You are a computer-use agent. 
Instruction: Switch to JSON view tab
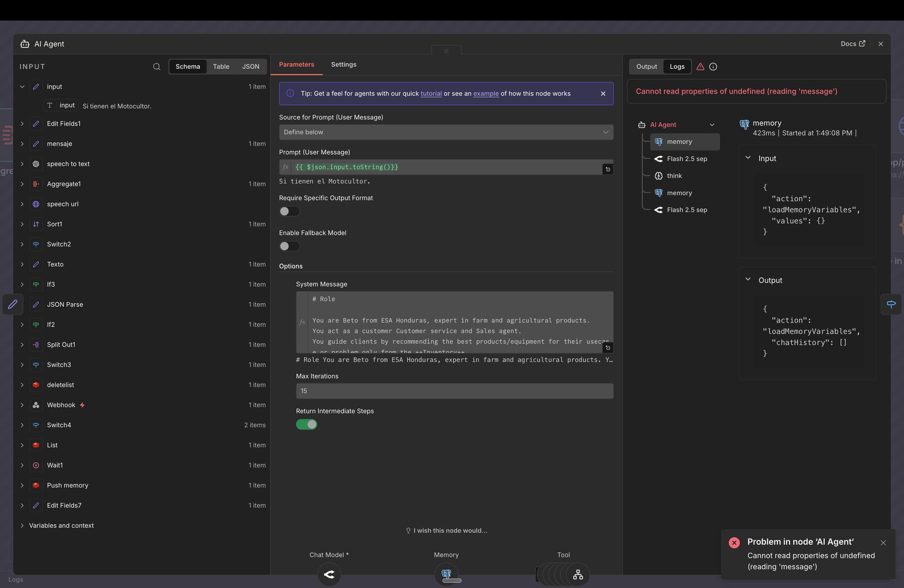[250, 67]
